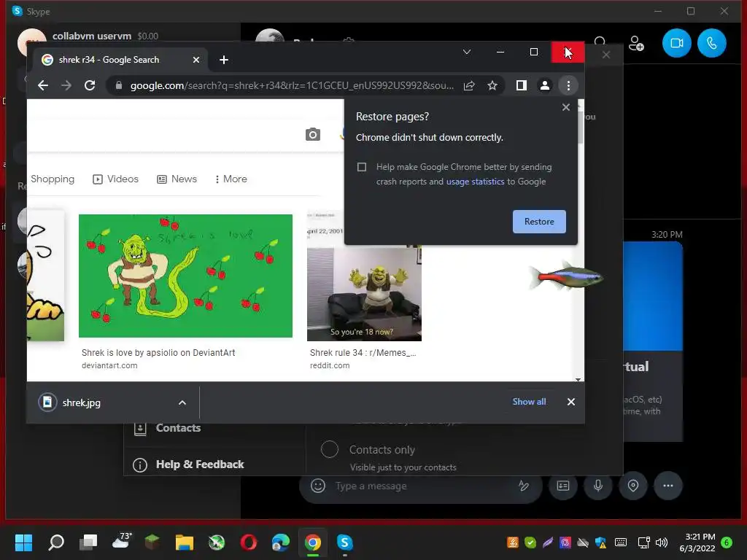Reload the Google search page
Image resolution: width=747 pixels, height=560 pixels.
pyautogui.click(x=90, y=86)
